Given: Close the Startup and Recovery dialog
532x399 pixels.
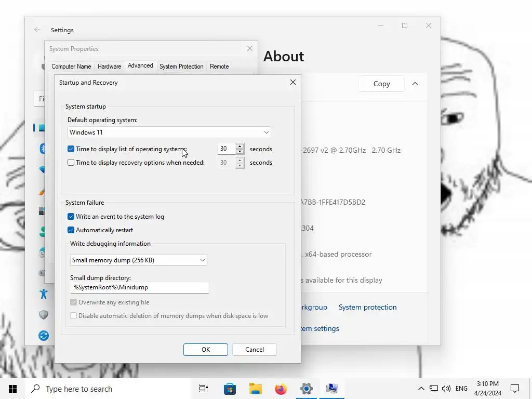Looking at the screenshot, I should (x=293, y=82).
